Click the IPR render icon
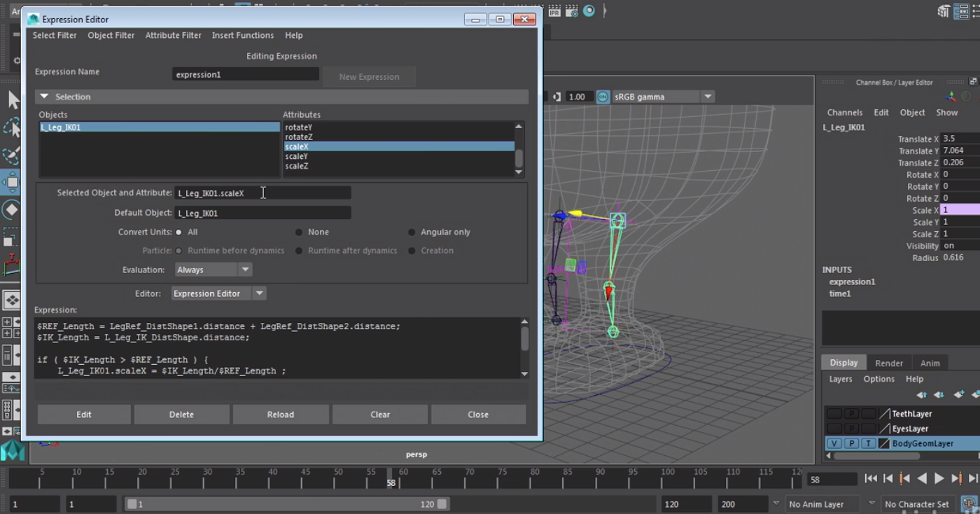The image size is (980, 514). click(554, 11)
